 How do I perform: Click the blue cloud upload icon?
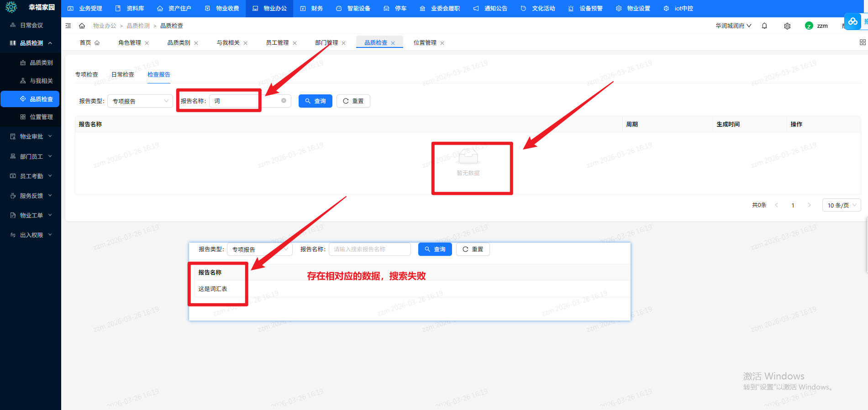pos(852,21)
